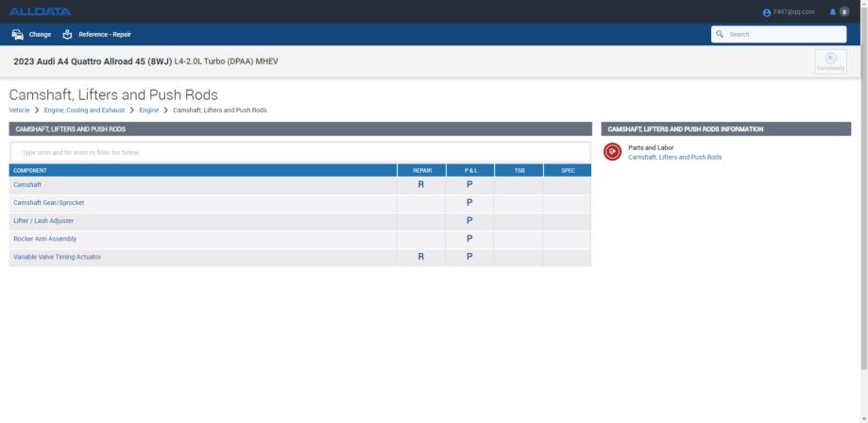
Task: Open P&L icon for Variable Valve Timing Actuator
Action: (469, 257)
